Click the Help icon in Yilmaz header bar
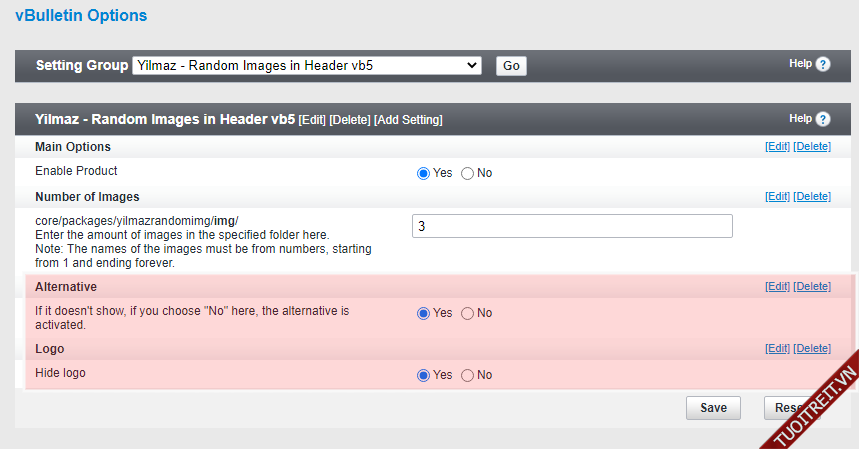Image resolution: width=859 pixels, height=449 pixels. point(823,119)
